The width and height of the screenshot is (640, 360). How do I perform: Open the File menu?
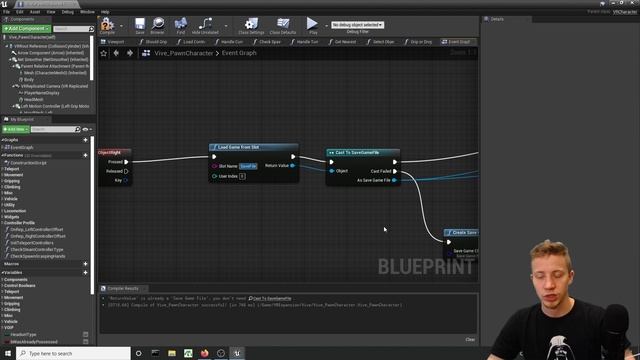pos(7,12)
